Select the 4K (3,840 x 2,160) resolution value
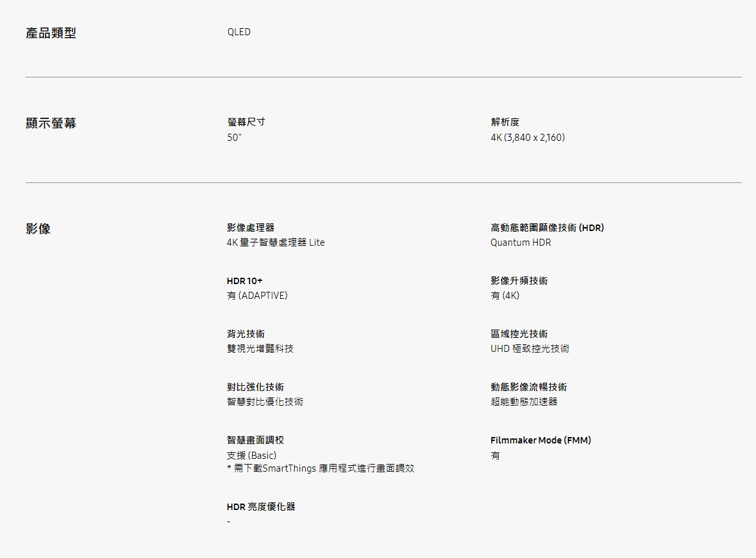This screenshot has width=756, height=558. tap(528, 138)
